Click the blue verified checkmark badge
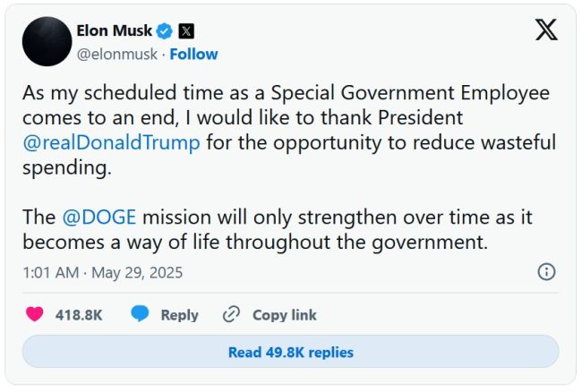This screenshot has height=392, width=582. tap(164, 30)
